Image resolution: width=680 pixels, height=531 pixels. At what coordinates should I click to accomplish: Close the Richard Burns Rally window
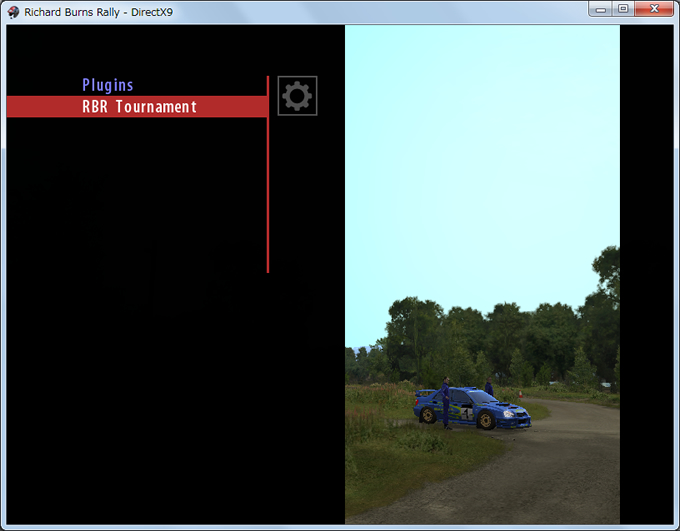[654, 9]
